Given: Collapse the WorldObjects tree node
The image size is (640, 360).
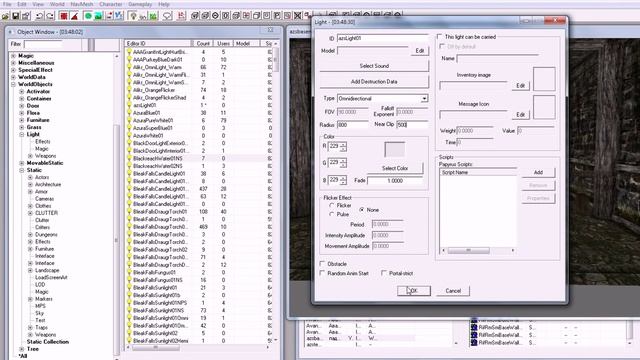Looking at the screenshot, I should click(13, 84).
